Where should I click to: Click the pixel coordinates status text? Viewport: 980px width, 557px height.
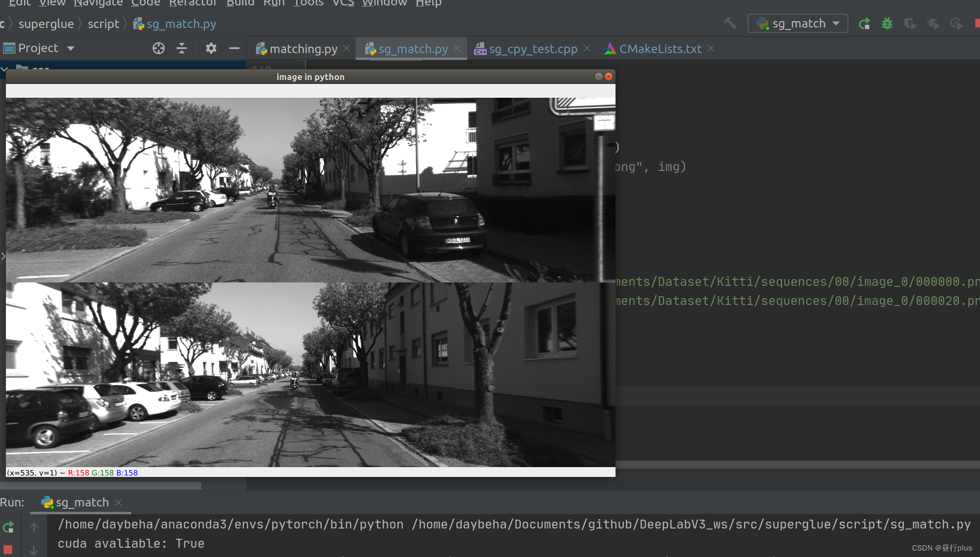coord(72,473)
